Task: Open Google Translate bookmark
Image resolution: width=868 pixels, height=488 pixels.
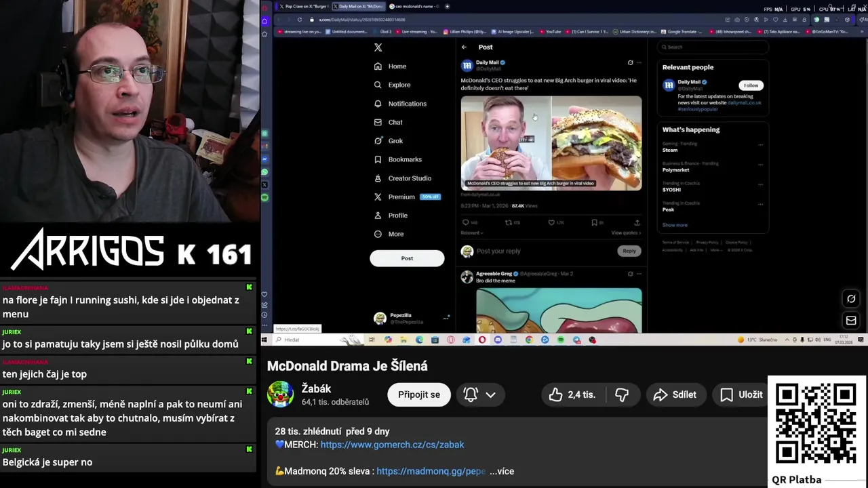Action: pyautogui.click(x=682, y=32)
